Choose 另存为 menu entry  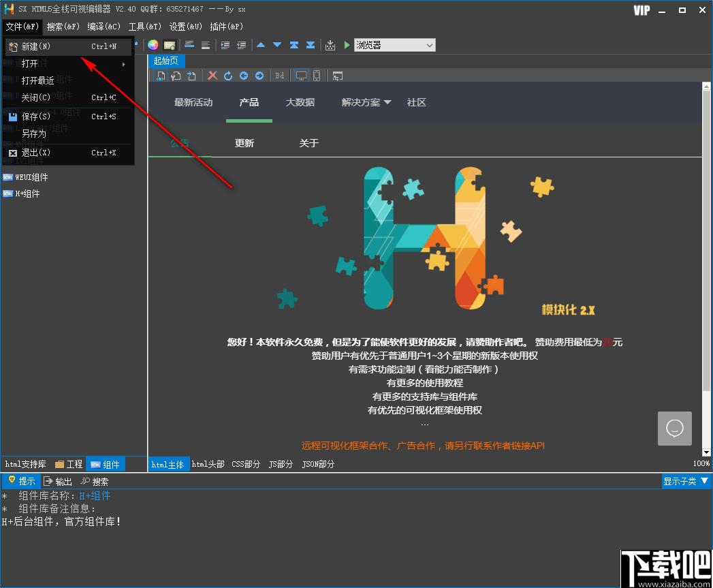coord(68,134)
